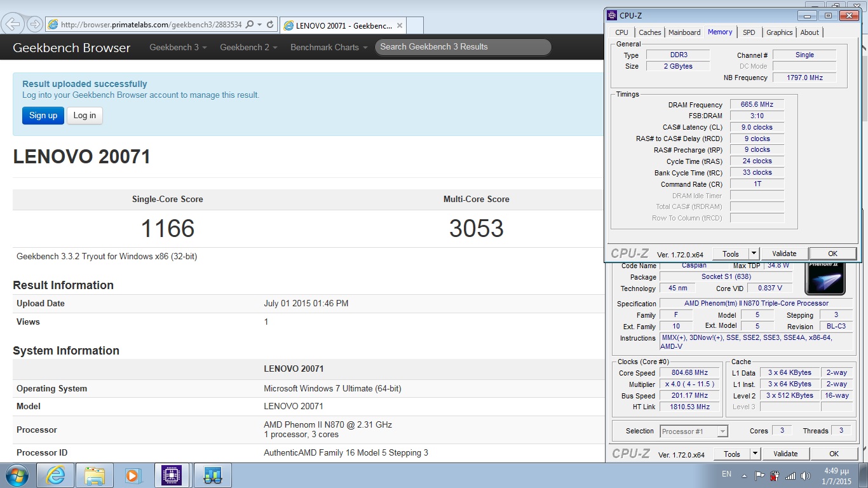This screenshot has height=488, width=868.
Task: Open the Caches tab
Action: pyautogui.click(x=650, y=32)
